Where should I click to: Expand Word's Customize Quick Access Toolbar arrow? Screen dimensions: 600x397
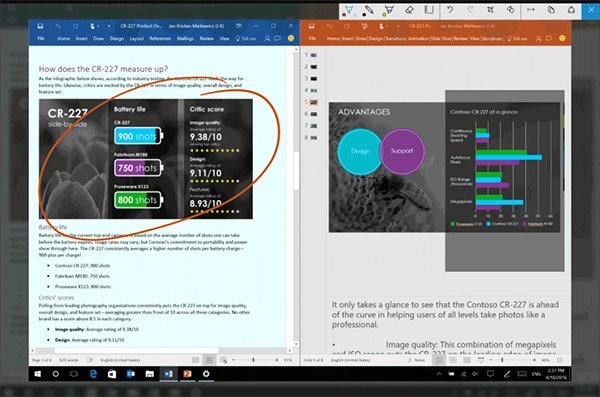pos(109,26)
